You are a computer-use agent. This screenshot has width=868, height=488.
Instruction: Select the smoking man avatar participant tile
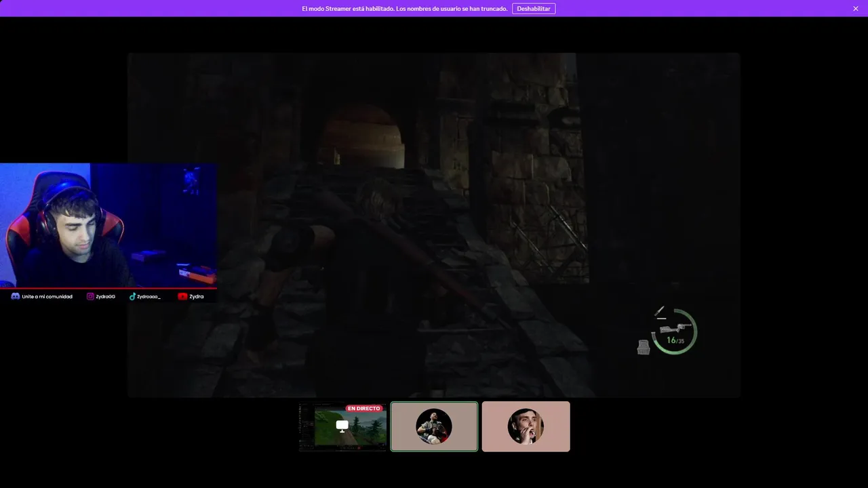[x=526, y=426]
